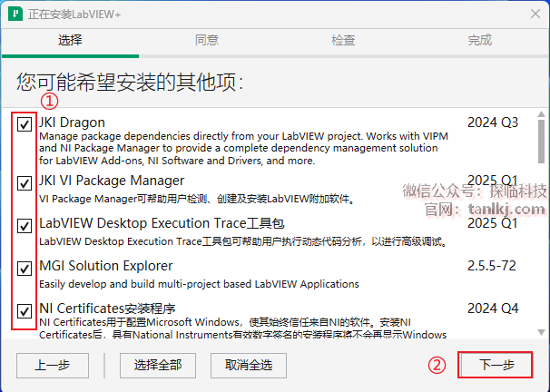This screenshot has height=392, width=550.
Task: Click the 取消全选 button
Action: click(x=249, y=366)
